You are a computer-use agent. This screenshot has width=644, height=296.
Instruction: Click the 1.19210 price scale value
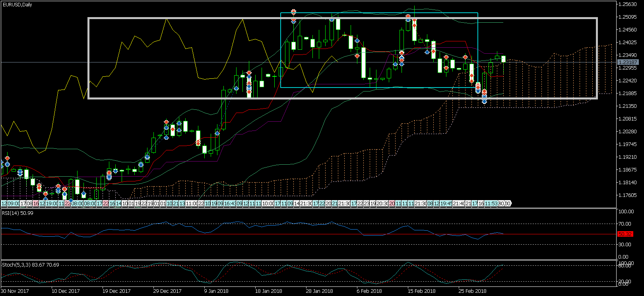(628, 157)
